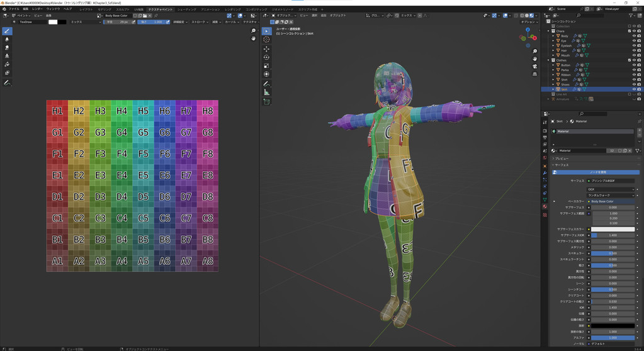This screenshot has width=644, height=351.
Task: Select the Clone stamp tool
Action: point(7,56)
